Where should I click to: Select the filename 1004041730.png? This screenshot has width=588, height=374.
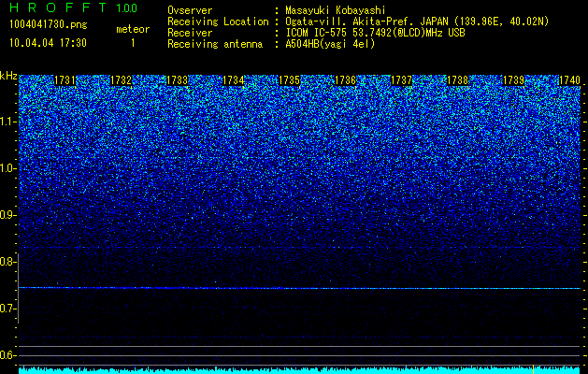point(48,25)
